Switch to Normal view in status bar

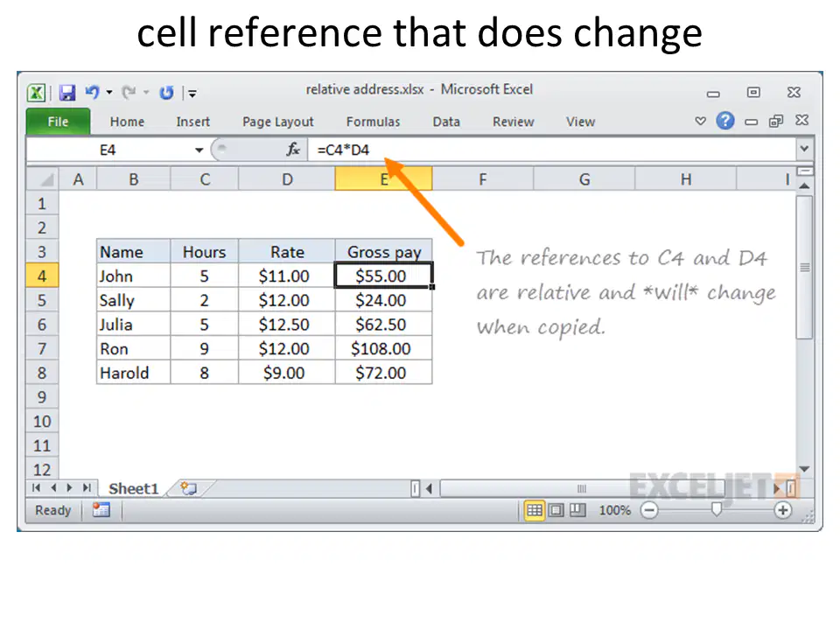pos(534,510)
